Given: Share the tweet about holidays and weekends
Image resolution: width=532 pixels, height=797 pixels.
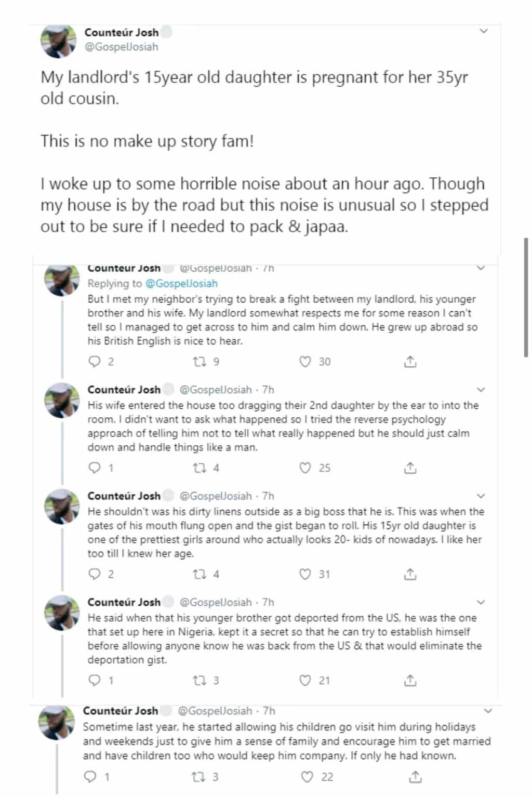Looking at the screenshot, I should (x=415, y=777).
